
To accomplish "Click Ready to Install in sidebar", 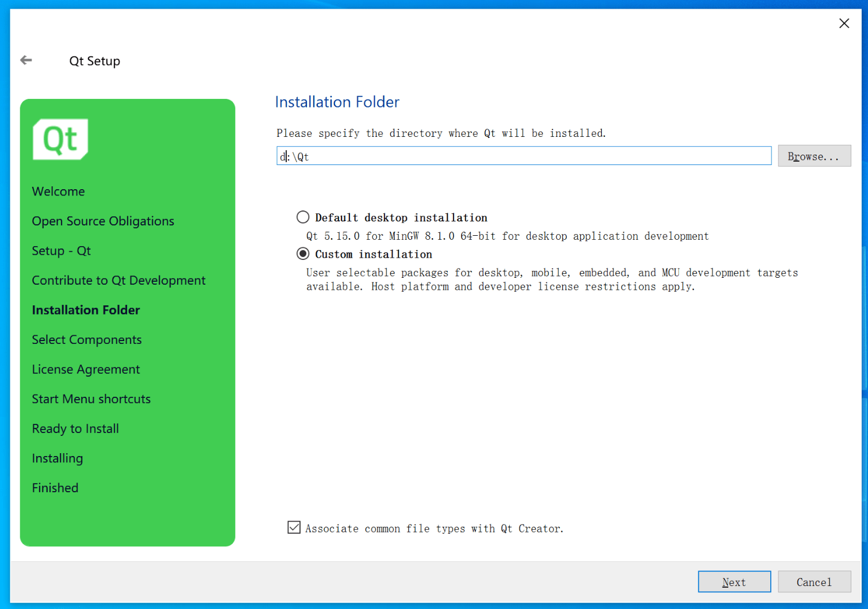I will (75, 429).
